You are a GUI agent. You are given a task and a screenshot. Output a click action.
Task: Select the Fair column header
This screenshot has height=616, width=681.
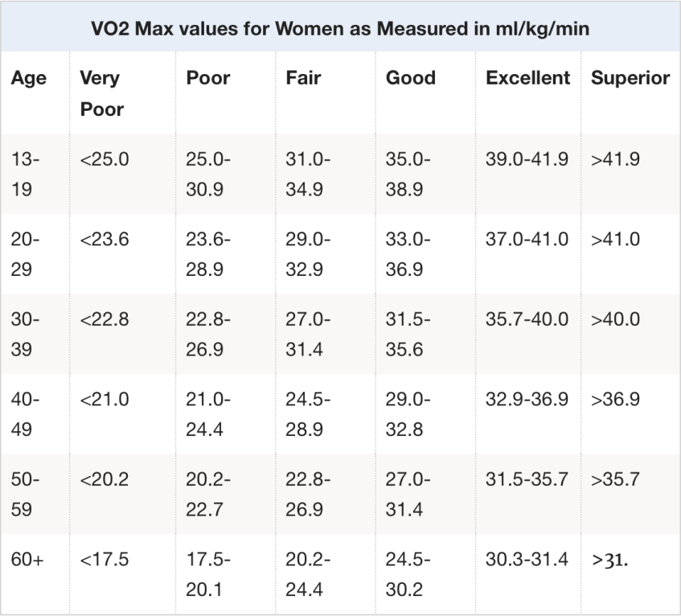pos(303,78)
